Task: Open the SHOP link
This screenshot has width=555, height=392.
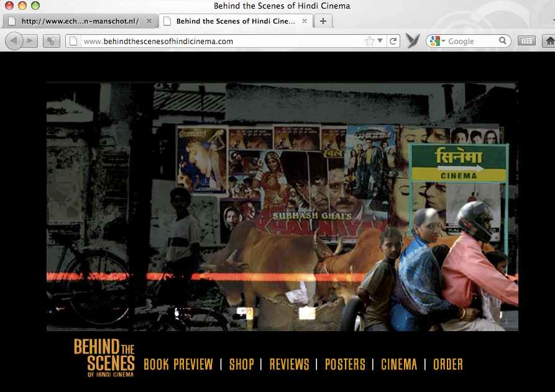Action: (x=241, y=364)
